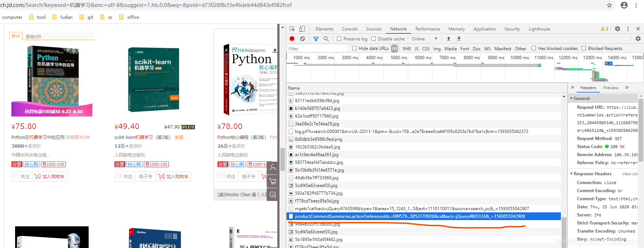This screenshot has height=248, width=644.
Task: Click the warnings count indicator
Action: [604, 29]
